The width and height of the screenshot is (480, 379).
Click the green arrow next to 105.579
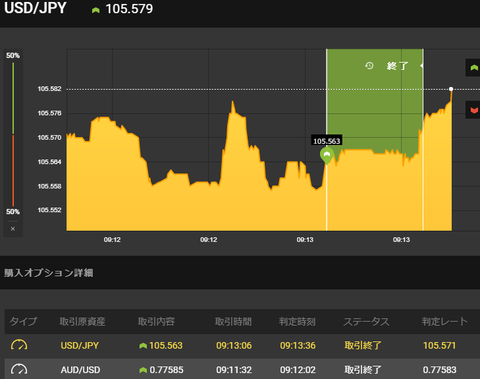(96, 10)
